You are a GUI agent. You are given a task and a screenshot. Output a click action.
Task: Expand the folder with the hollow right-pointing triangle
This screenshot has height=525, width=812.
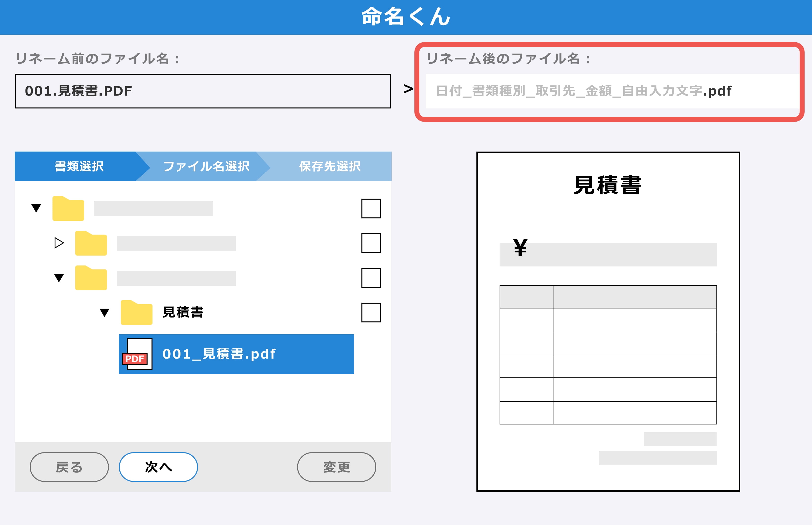(59, 243)
